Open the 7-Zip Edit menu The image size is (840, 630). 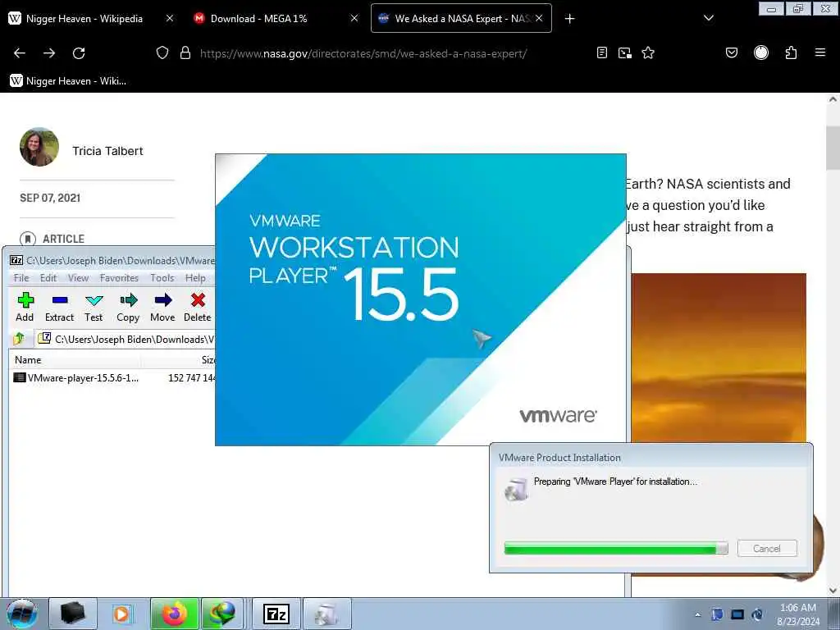[x=48, y=277]
